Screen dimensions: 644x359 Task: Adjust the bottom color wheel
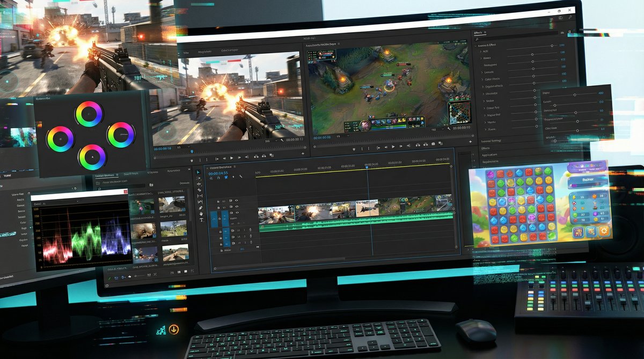click(91, 157)
